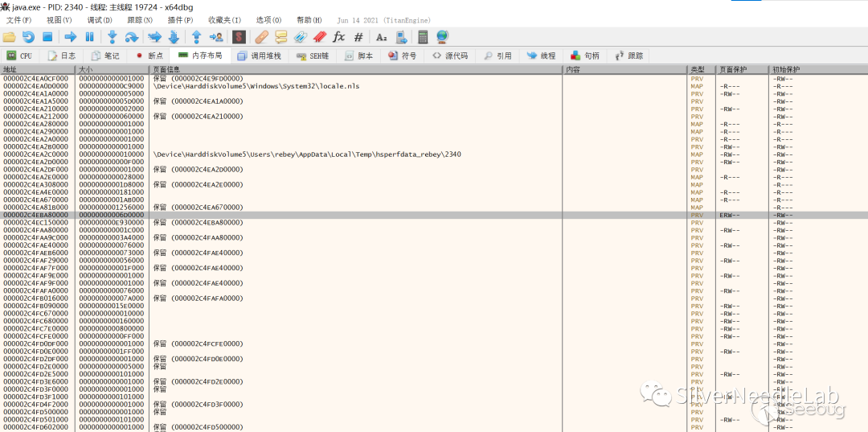This screenshot has width=868, height=432.
Task: Open patches with the bandage icon
Action: [x=261, y=37]
